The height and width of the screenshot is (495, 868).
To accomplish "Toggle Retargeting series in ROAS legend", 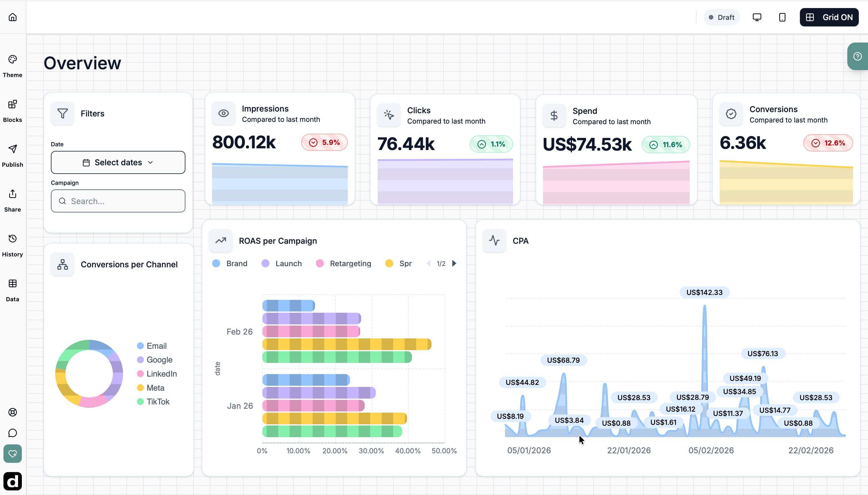I will pos(343,264).
